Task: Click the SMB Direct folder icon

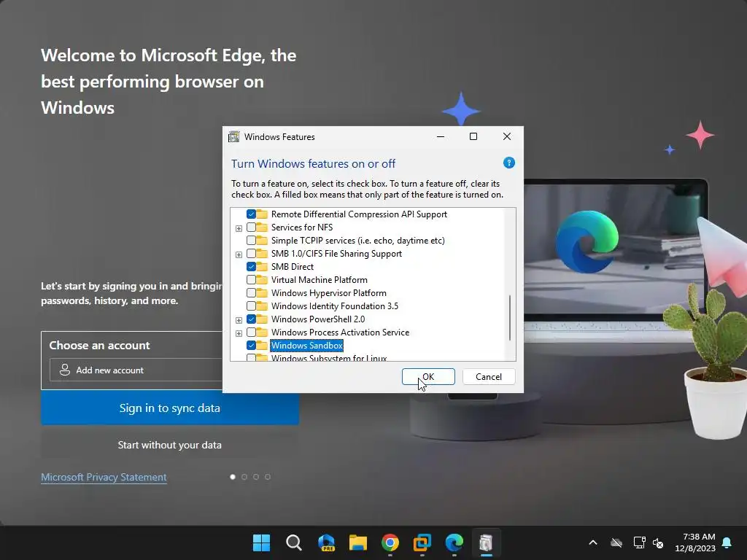Action: click(x=262, y=267)
